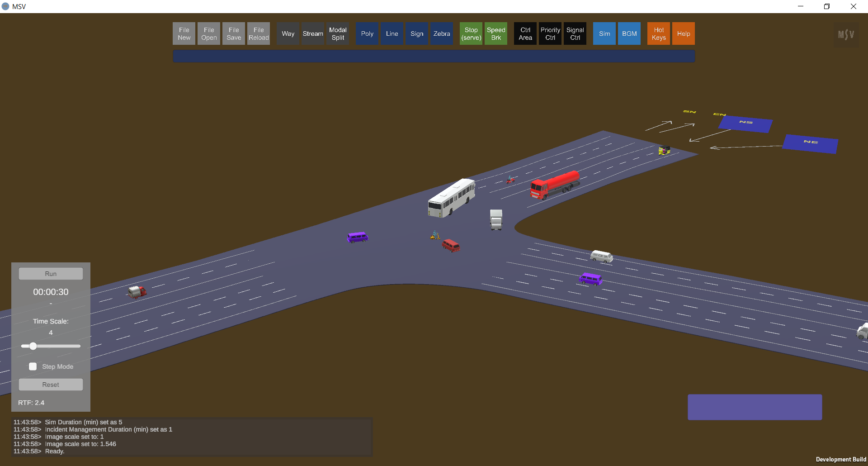The image size is (868, 466).
Task: Toggle the Sim panel
Action: [x=604, y=33]
